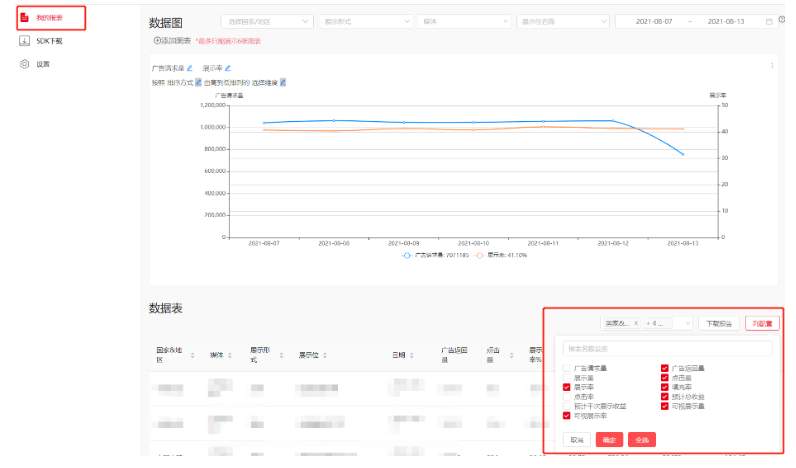This screenshot has height=468, width=796.
Task: Click the + 4 ... collapsed tags chip
Action: click(x=657, y=323)
